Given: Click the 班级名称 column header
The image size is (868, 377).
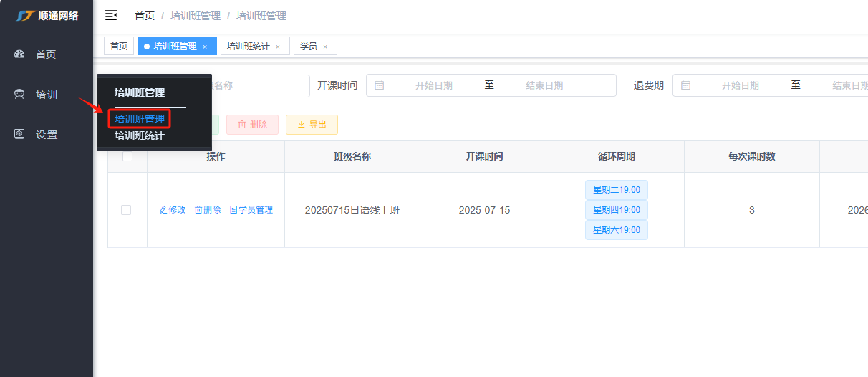Looking at the screenshot, I should (352, 156).
